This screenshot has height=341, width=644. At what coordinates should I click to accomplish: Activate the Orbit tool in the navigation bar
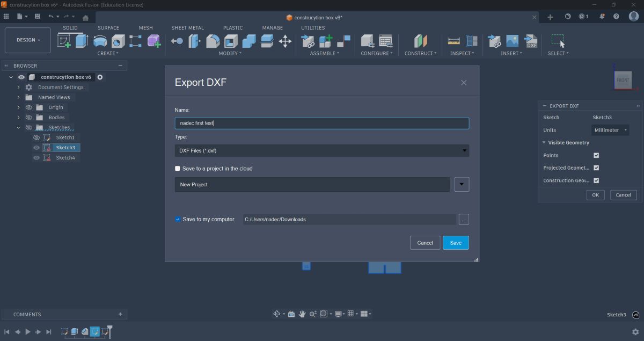(x=276, y=314)
